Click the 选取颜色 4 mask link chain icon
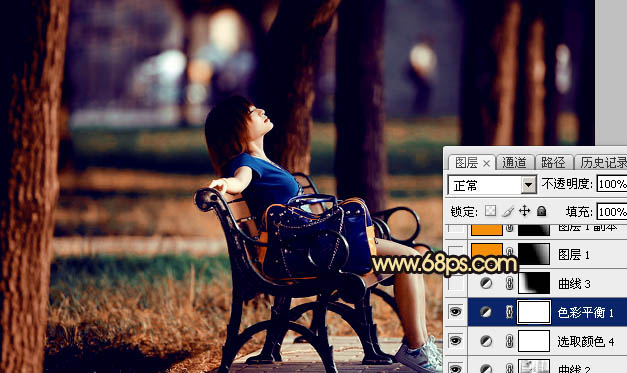627x373 pixels. [509, 341]
